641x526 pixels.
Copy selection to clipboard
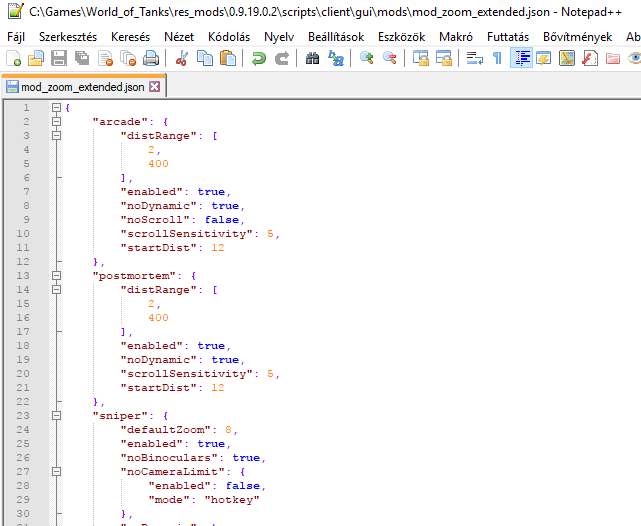tap(205, 58)
